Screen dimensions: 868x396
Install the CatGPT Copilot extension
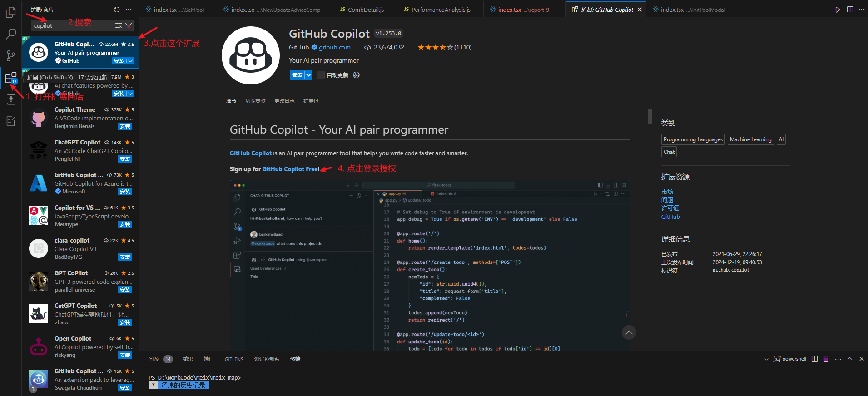pos(125,322)
